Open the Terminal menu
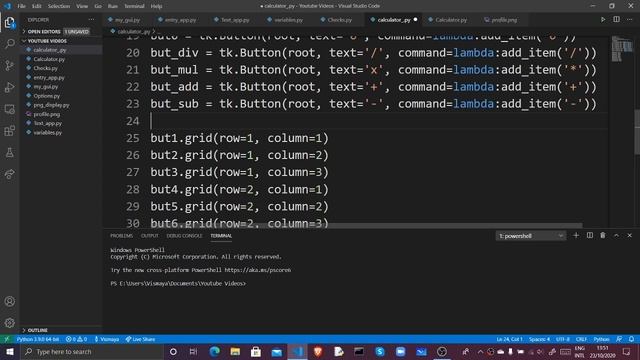Viewport: 640px width, 360px height. coord(134,6)
